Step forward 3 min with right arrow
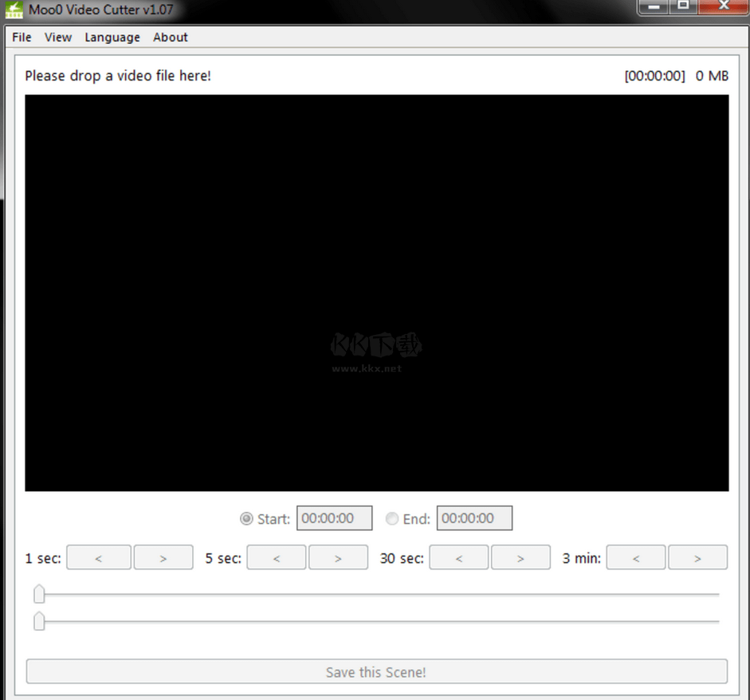Image resolution: width=750 pixels, height=700 pixels. coord(697,557)
